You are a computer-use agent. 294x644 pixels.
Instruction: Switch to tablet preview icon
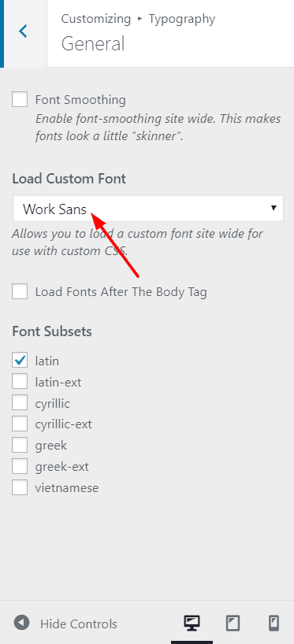pos(233,623)
